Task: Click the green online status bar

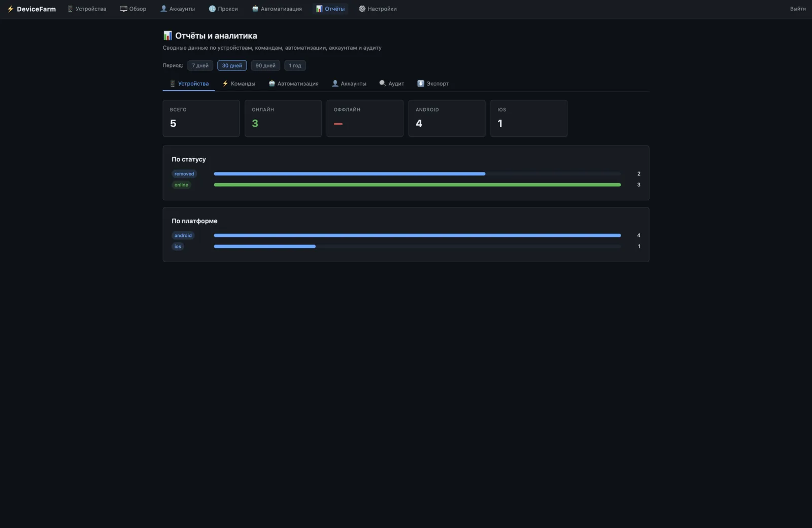Action: 417,185
